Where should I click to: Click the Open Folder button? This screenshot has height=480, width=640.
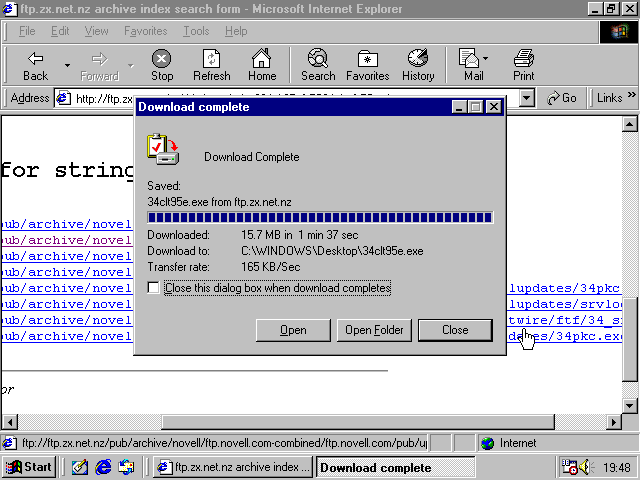[374, 330]
